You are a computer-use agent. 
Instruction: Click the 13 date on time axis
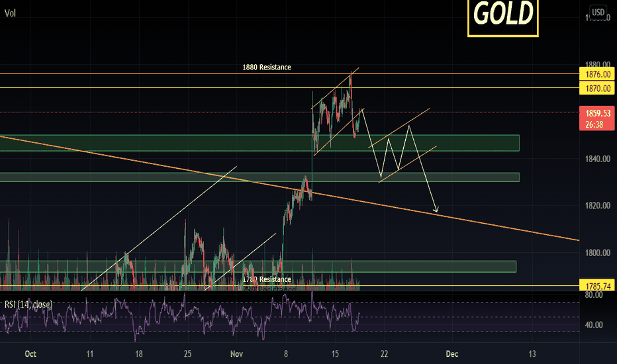(x=532, y=354)
